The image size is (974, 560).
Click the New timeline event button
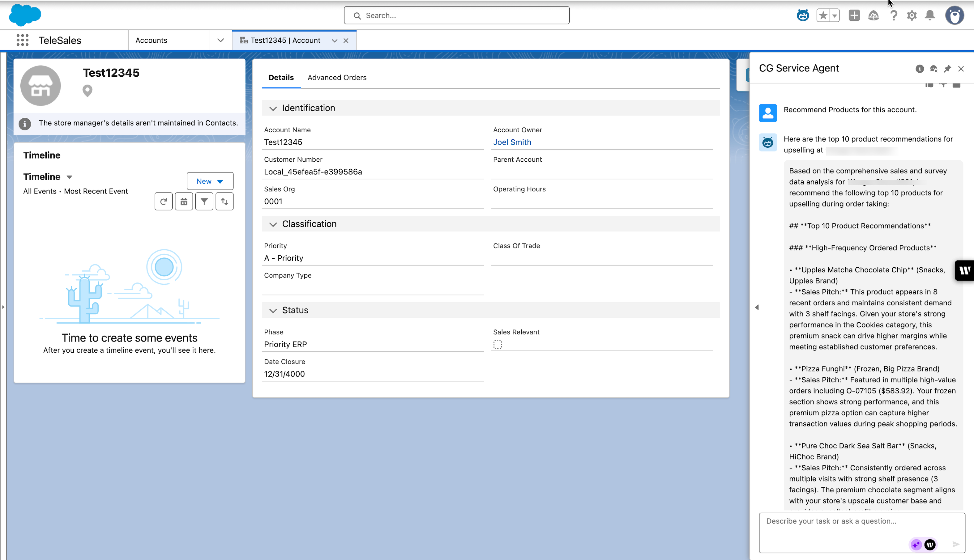point(210,181)
